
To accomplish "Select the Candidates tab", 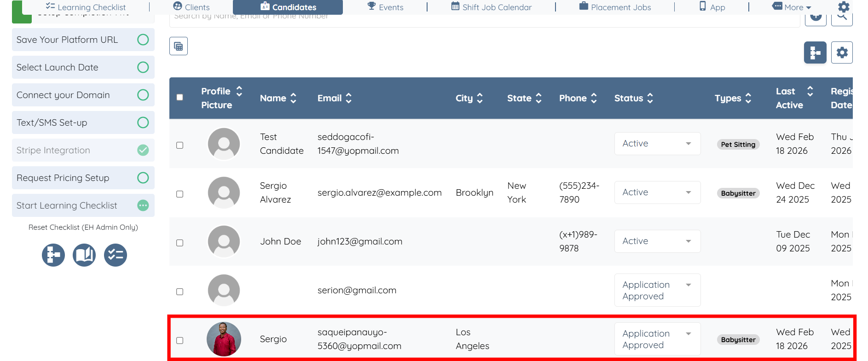I will click(x=288, y=7).
